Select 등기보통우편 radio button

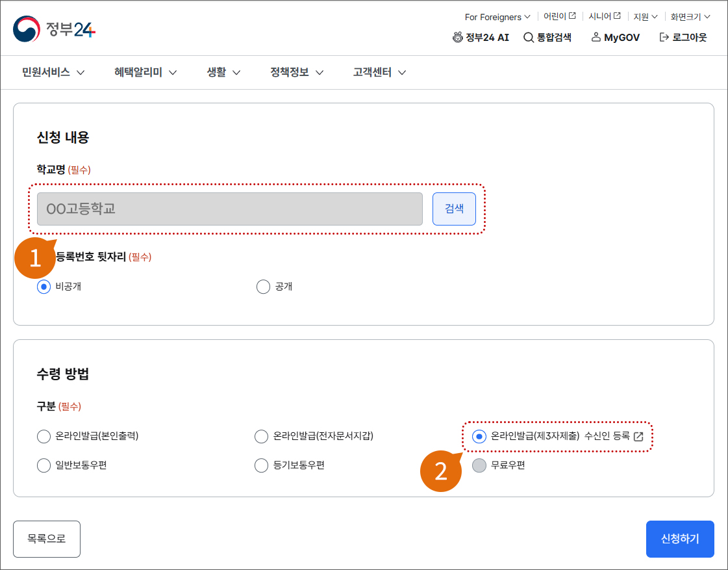262,465
